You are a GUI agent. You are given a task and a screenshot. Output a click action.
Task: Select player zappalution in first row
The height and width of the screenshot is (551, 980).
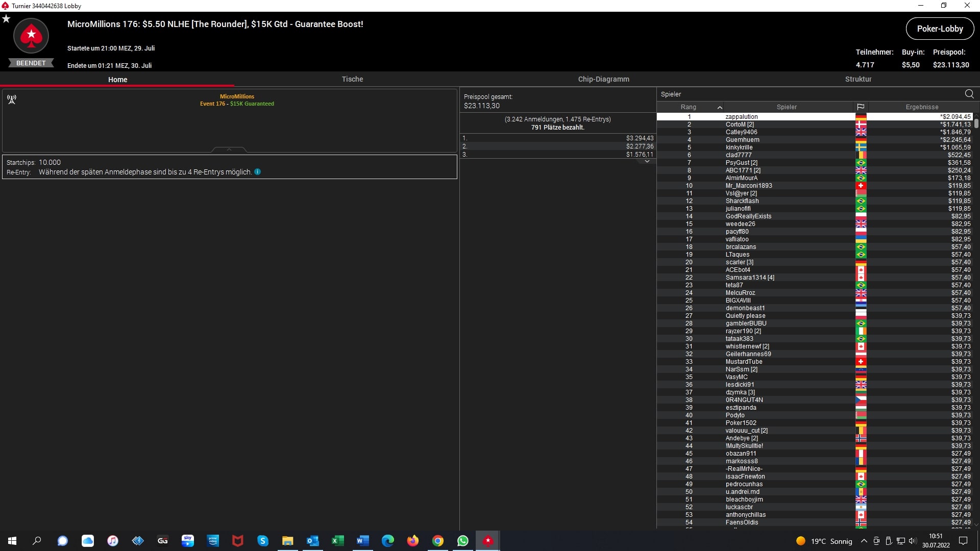coord(742,117)
